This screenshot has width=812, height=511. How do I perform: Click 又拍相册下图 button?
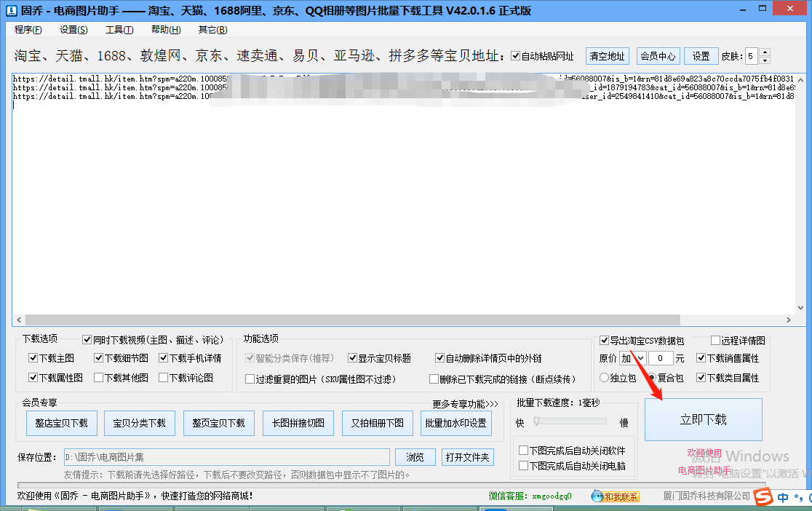378,424
